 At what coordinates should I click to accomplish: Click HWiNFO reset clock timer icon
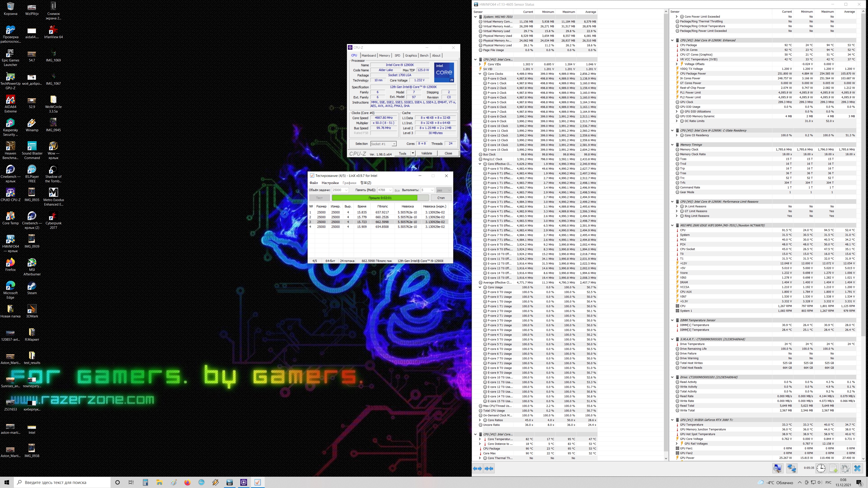821,468
